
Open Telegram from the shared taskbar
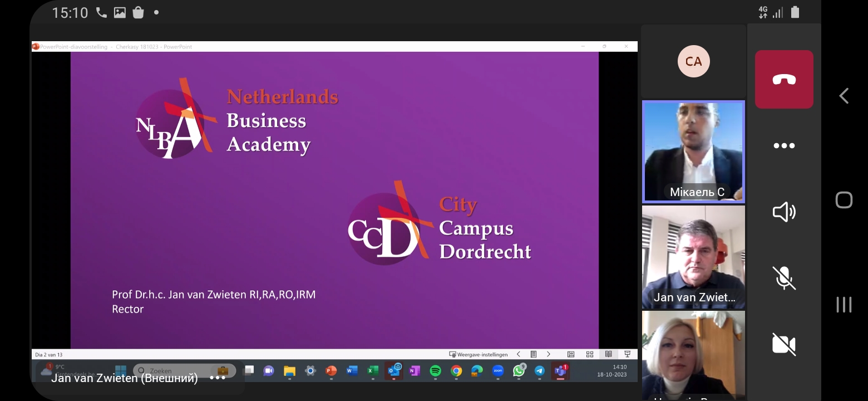[540, 370]
